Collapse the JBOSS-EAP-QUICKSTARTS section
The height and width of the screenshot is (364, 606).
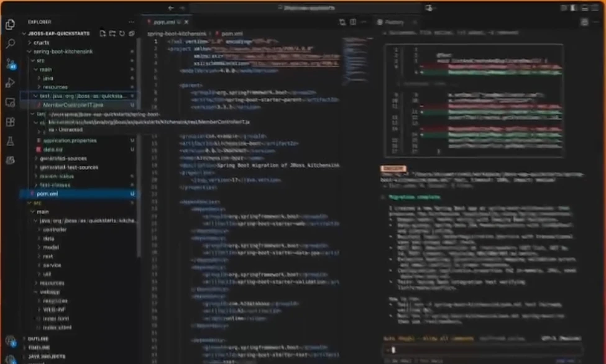pos(58,34)
